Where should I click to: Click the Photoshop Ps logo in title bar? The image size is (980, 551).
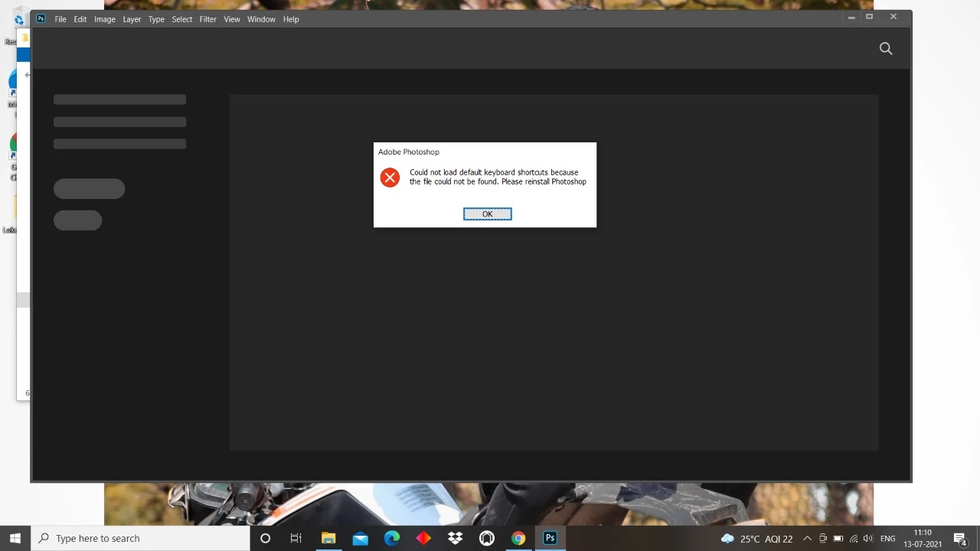coord(41,19)
